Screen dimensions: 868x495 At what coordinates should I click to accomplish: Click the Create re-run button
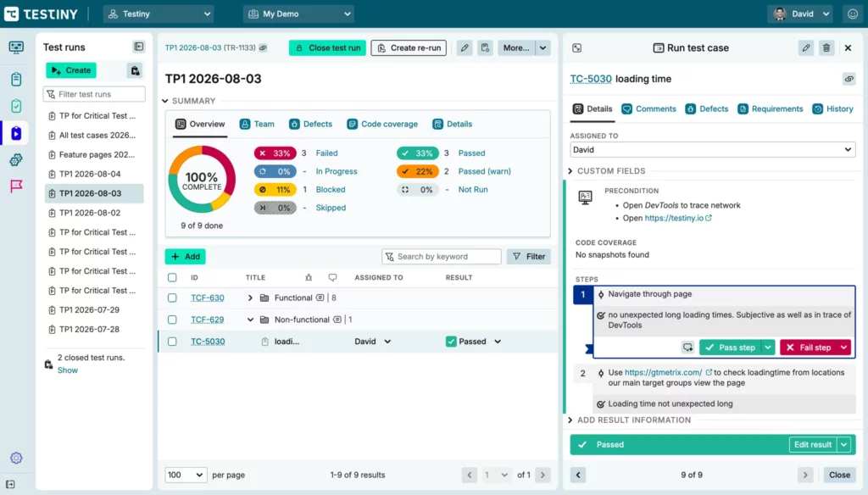pyautogui.click(x=409, y=48)
